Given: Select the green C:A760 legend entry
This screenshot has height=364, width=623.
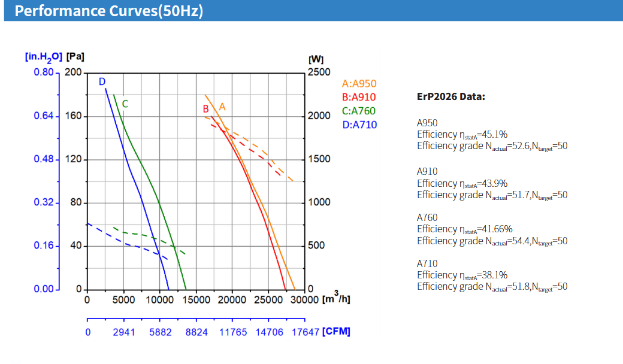Looking at the screenshot, I should click(359, 111).
